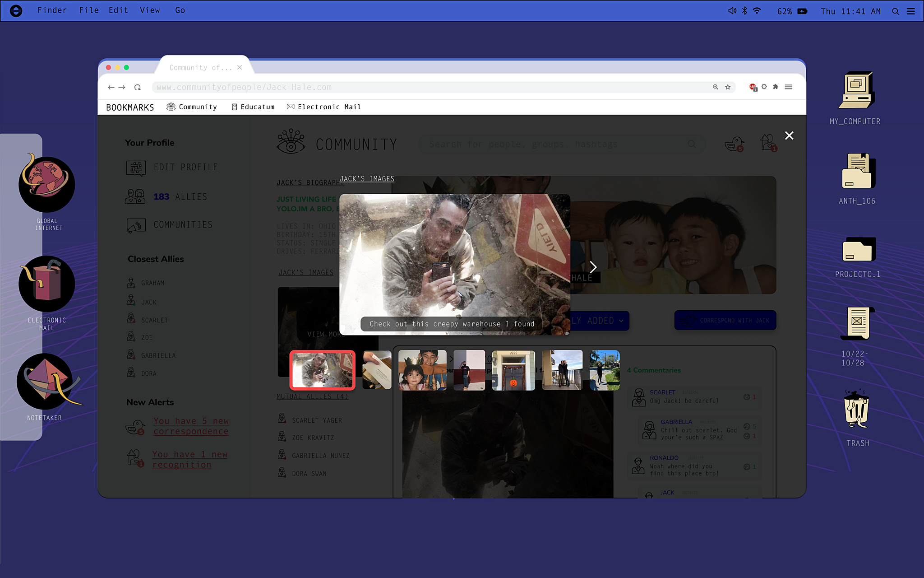Select the palm tree street thumbnail

tap(605, 370)
